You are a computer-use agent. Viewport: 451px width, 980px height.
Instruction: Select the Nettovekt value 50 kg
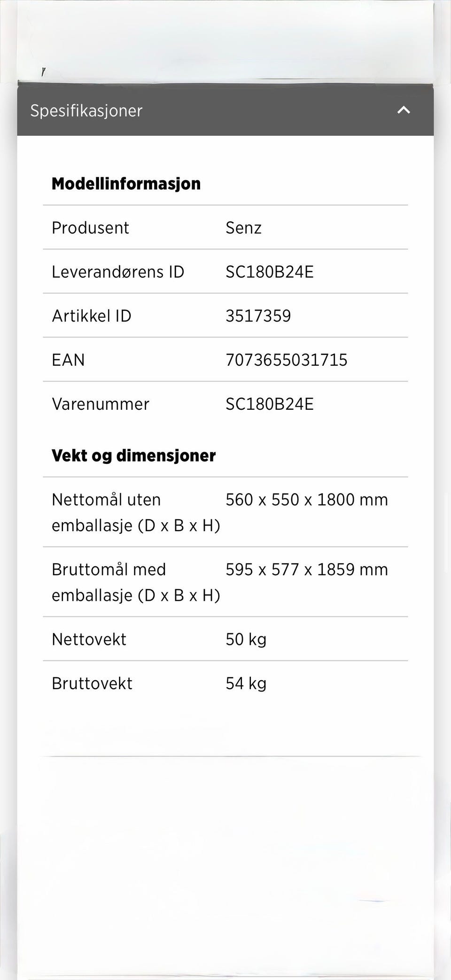(246, 640)
